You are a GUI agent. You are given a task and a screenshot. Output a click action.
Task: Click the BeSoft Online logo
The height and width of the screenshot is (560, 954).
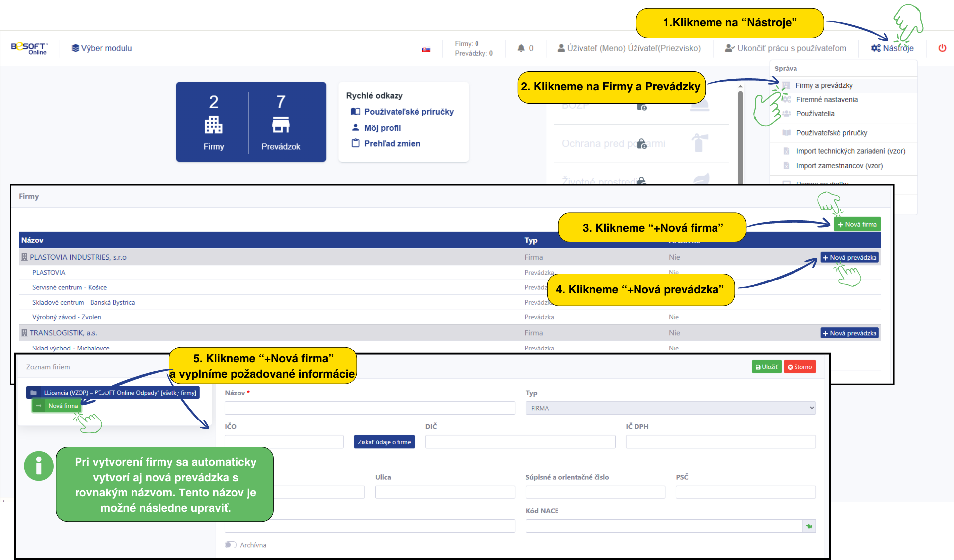29,48
